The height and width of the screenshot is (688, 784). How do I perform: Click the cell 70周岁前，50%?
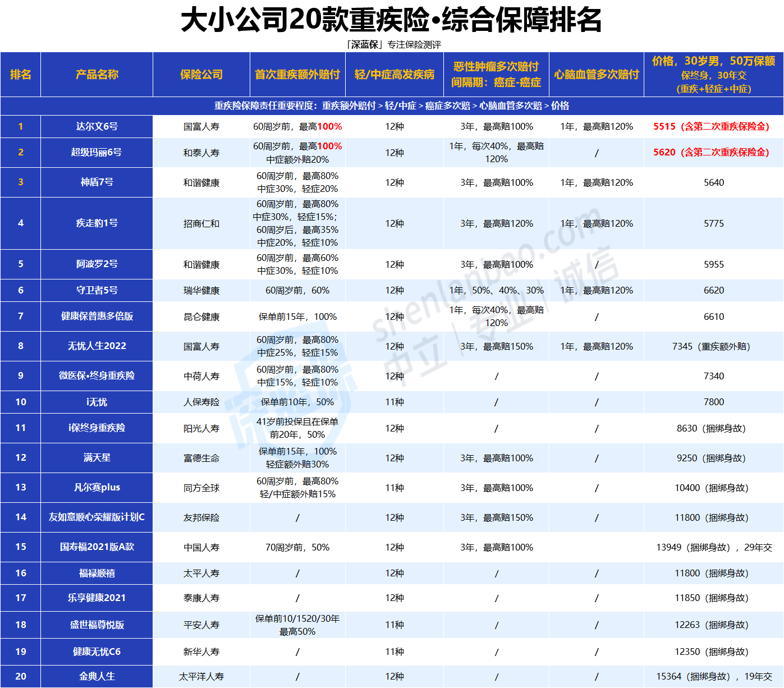(x=297, y=547)
